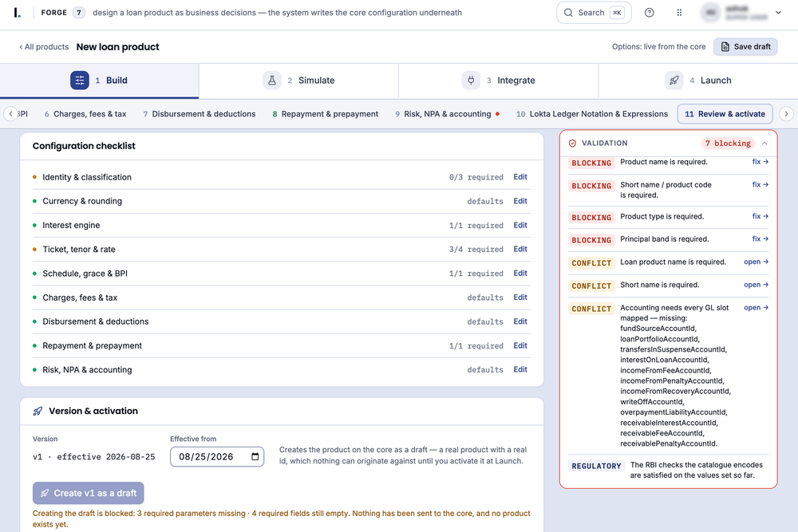Image resolution: width=798 pixels, height=532 pixels.
Task: Open the help question-mark icon
Action: pyautogui.click(x=649, y=13)
